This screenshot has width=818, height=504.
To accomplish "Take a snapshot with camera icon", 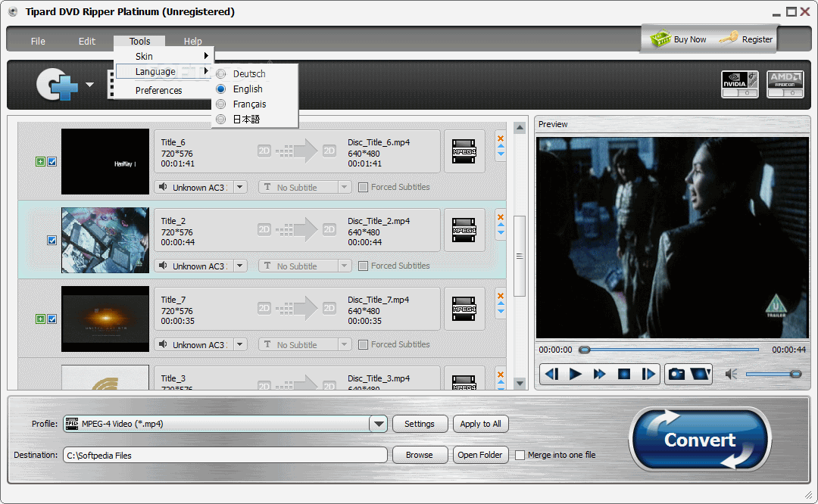I will (676, 374).
